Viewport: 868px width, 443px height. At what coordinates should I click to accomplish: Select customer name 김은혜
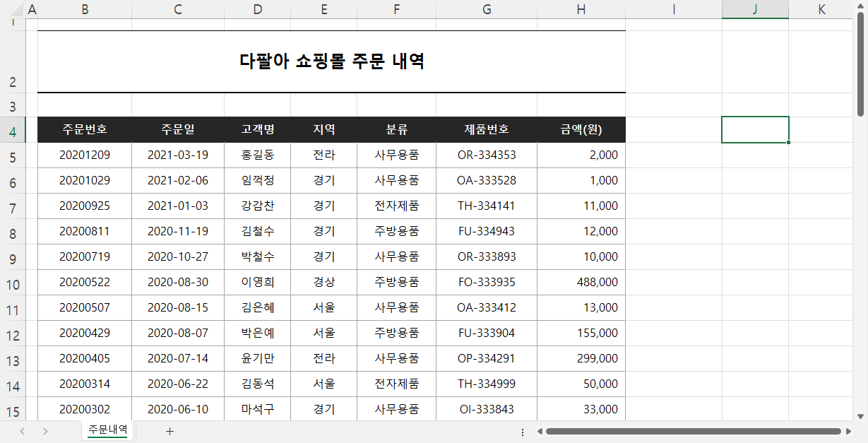[x=258, y=308]
